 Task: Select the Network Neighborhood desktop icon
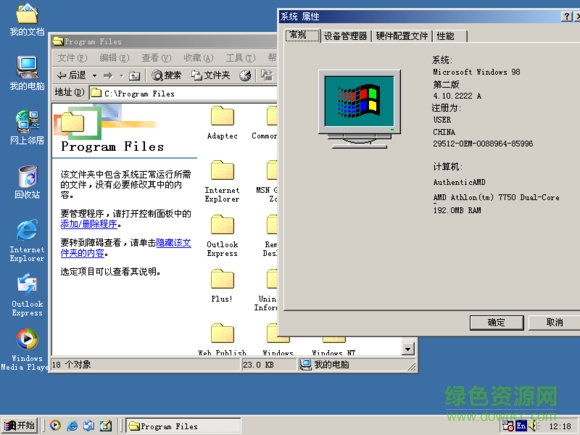[27, 127]
